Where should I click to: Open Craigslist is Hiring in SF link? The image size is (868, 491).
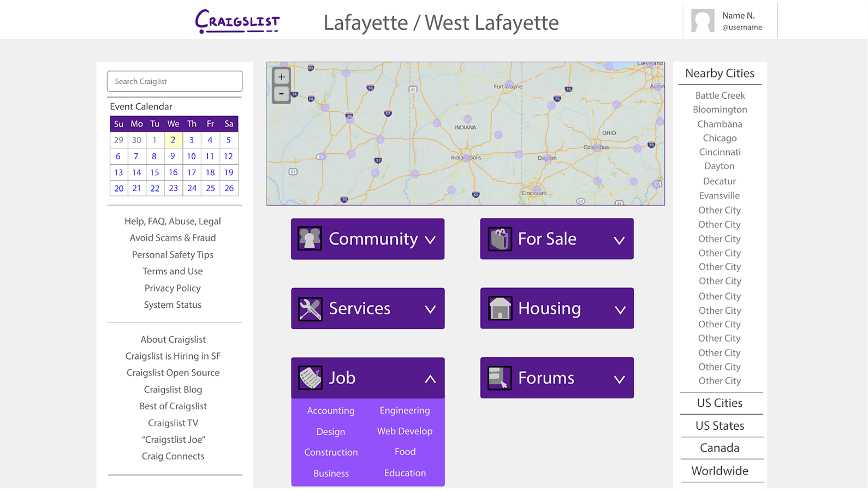[x=173, y=356]
